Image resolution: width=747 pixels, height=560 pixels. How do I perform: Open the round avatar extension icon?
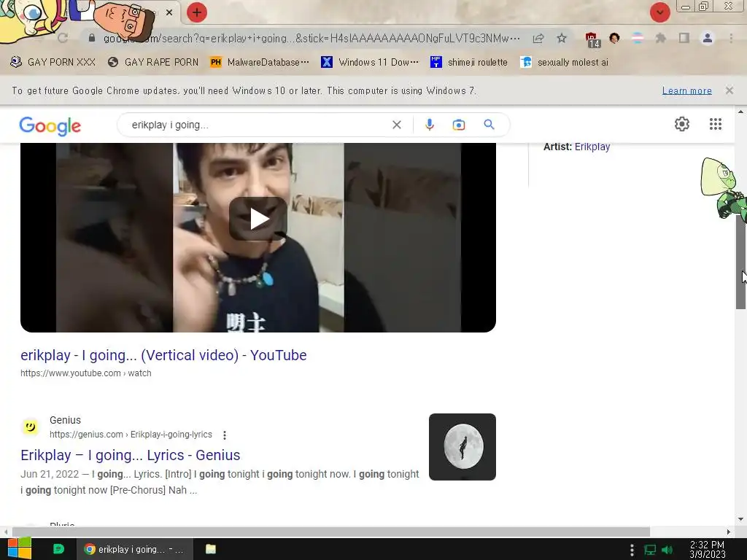pyautogui.click(x=614, y=38)
